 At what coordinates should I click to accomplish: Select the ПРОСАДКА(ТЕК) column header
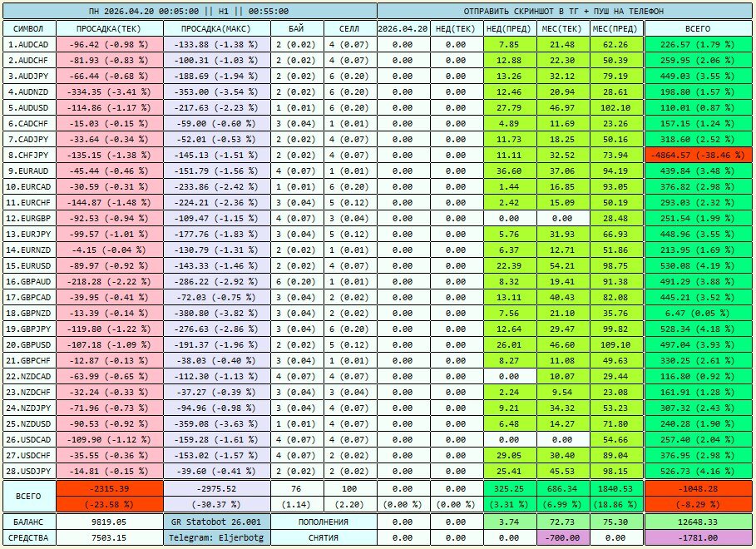click(109, 28)
